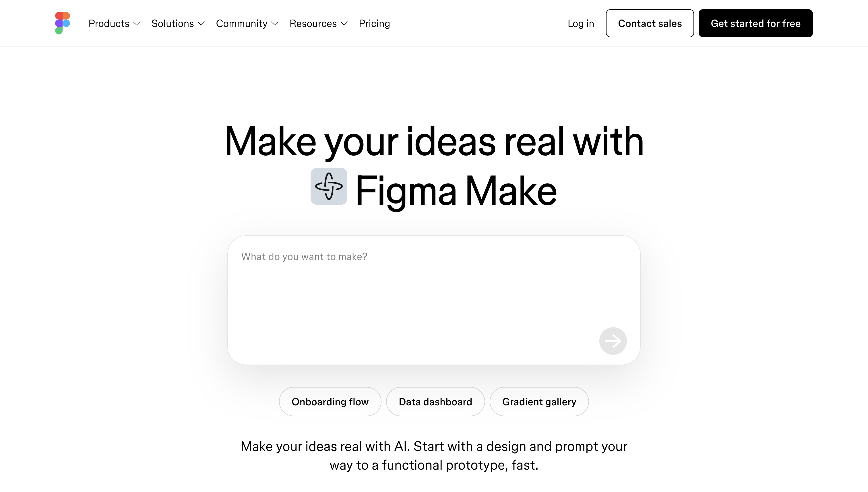
Task: Click the Figma Make pinwheel icon
Action: (329, 186)
